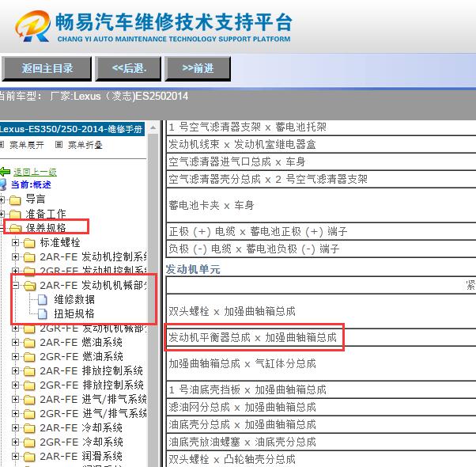The height and width of the screenshot is (467, 476).
Task: Click the row 负极 (-) 电缆 x 蓄电池负极端子
Action: (321, 249)
